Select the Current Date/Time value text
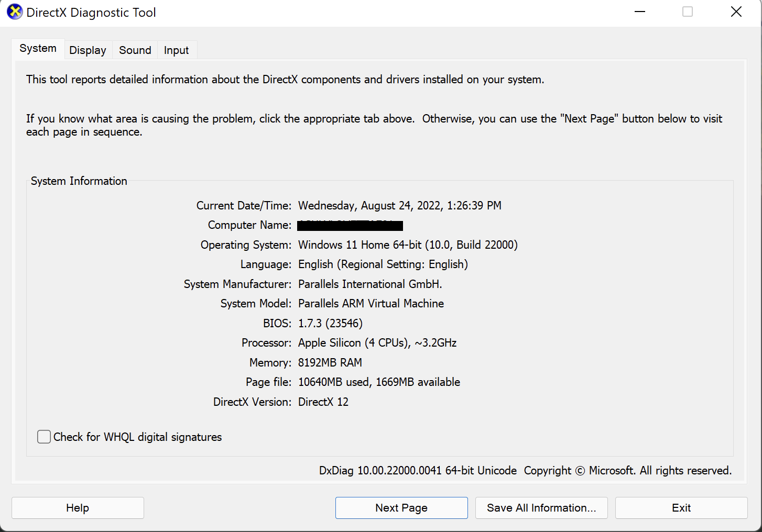The width and height of the screenshot is (762, 532). pyautogui.click(x=400, y=206)
